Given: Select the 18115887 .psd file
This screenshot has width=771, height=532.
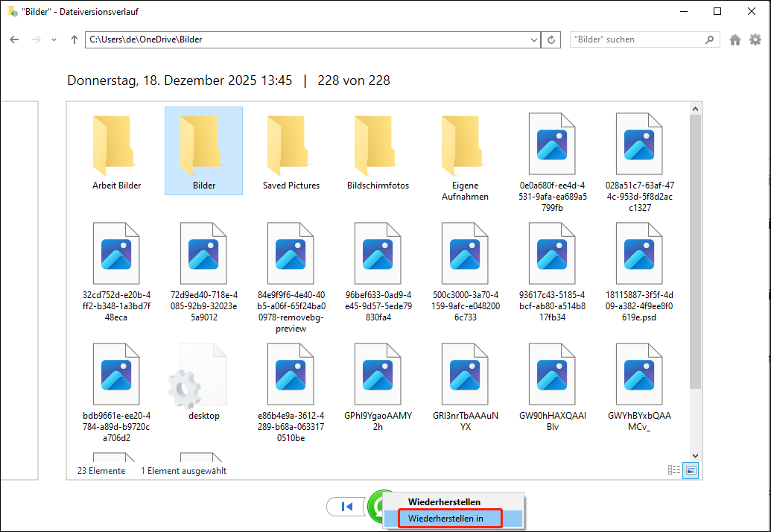Looking at the screenshot, I should click(640, 271).
